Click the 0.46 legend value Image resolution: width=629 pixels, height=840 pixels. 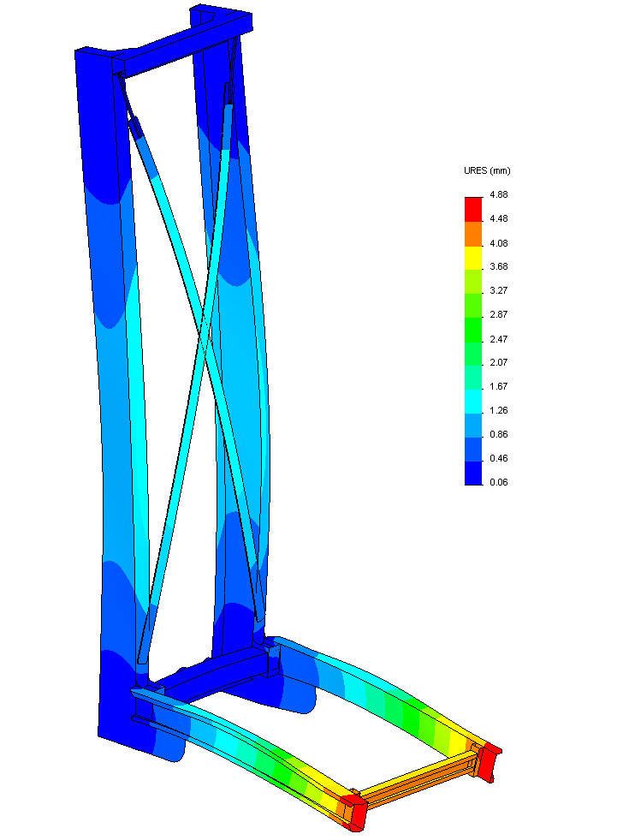coord(498,459)
